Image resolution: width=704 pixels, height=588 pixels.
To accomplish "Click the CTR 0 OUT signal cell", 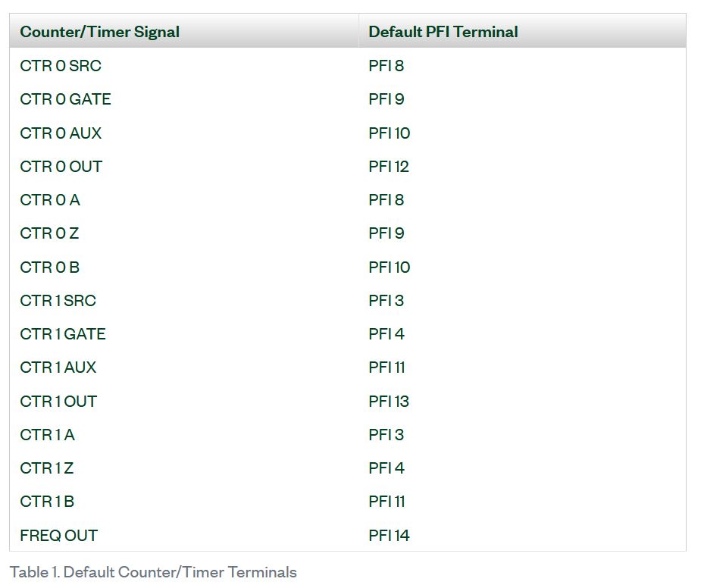I will coord(61,167).
